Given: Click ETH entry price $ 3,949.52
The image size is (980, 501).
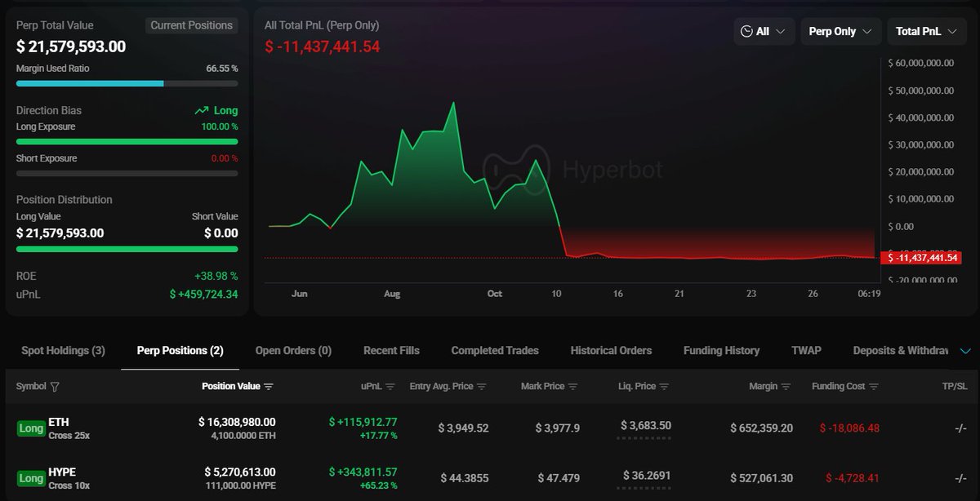Looking at the screenshot, I should click(463, 428).
